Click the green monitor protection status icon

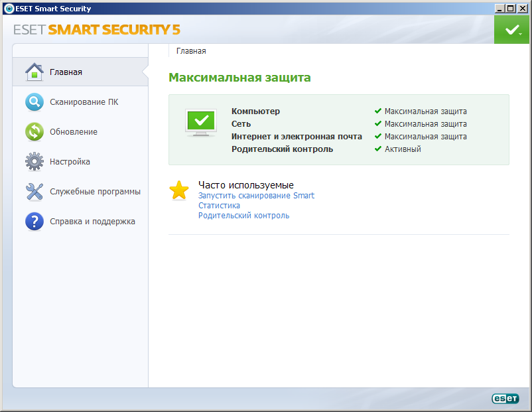201,123
